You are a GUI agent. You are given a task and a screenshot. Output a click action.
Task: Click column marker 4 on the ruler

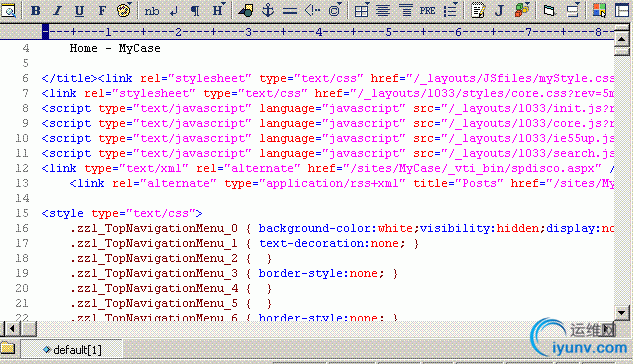point(319,31)
